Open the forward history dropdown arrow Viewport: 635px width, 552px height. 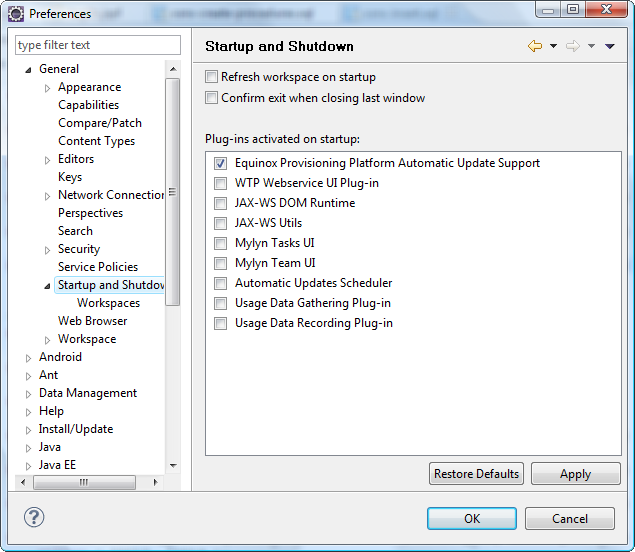(x=591, y=46)
